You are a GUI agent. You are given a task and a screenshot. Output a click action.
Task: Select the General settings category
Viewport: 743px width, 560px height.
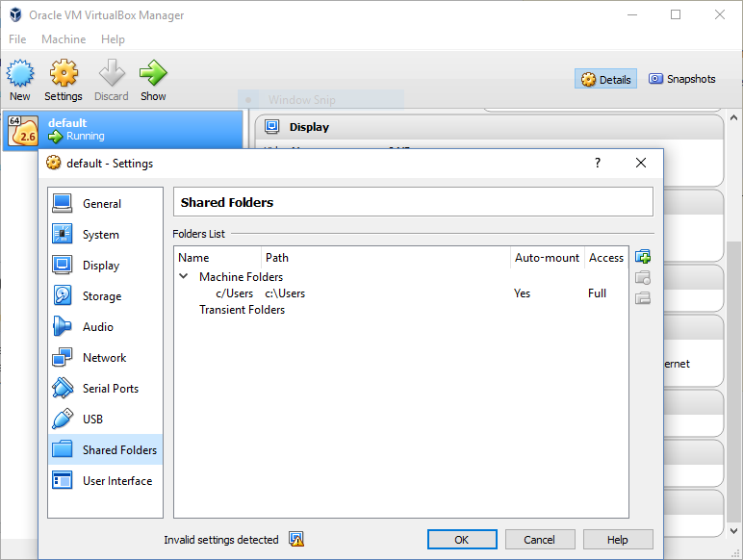(105, 204)
